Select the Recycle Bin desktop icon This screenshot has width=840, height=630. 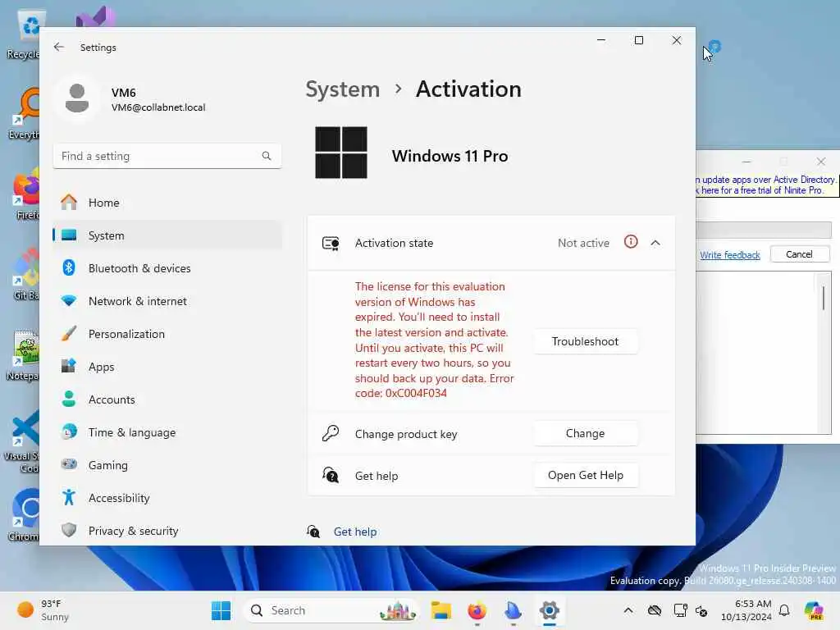coord(25,33)
